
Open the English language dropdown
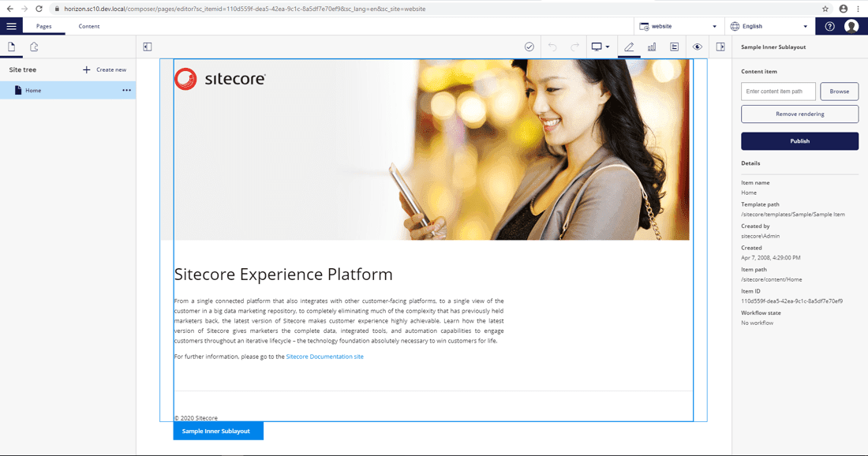click(x=769, y=26)
